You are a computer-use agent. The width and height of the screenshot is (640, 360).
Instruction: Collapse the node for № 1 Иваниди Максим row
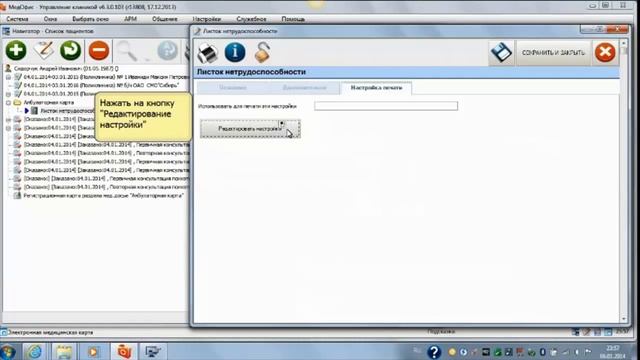pos(8,77)
